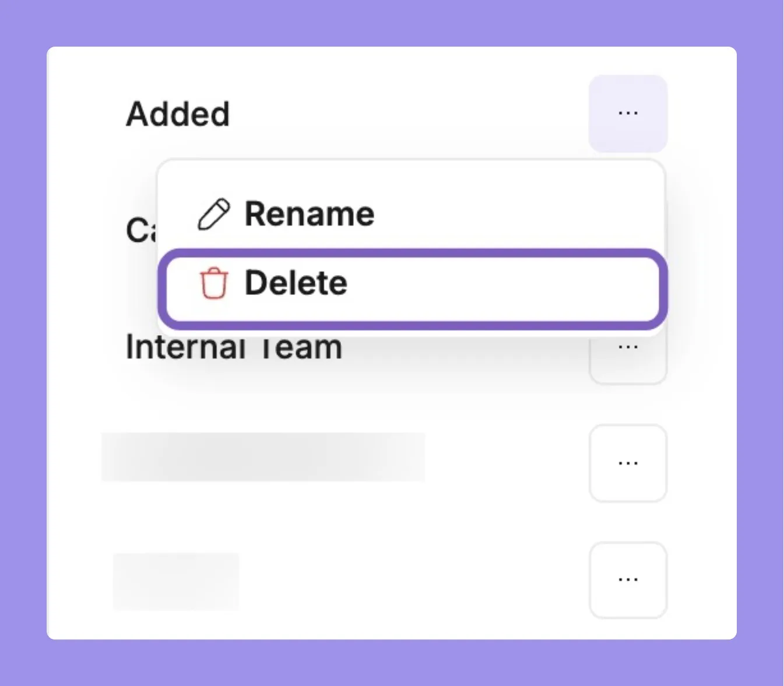
Task: Select the partially hidden Ca entry
Action: (141, 230)
